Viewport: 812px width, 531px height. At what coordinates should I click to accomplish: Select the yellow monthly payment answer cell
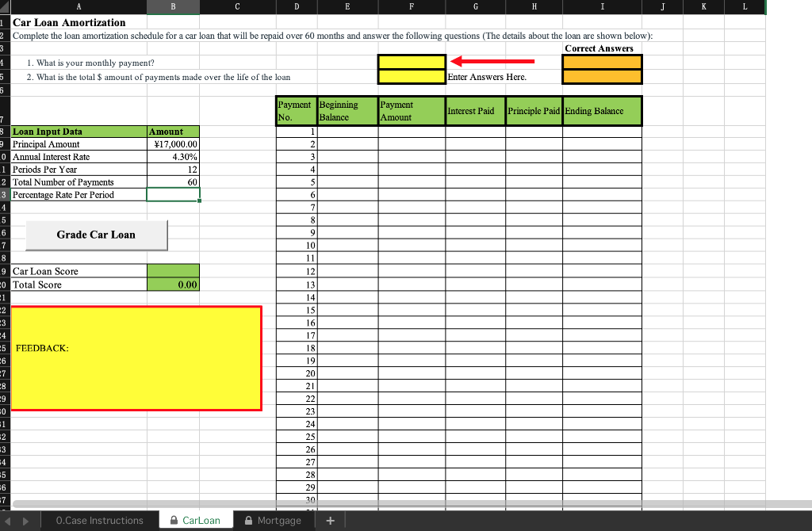point(412,62)
